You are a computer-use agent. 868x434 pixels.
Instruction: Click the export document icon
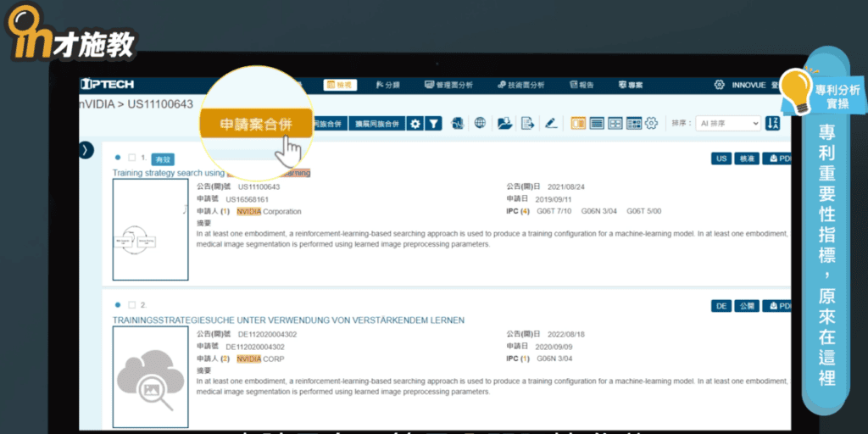[x=527, y=123]
